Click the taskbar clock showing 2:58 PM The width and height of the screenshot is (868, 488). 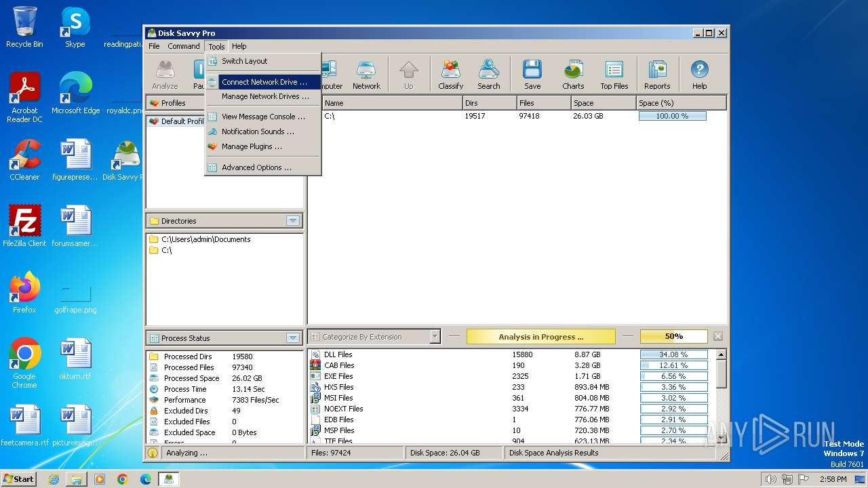tap(833, 479)
